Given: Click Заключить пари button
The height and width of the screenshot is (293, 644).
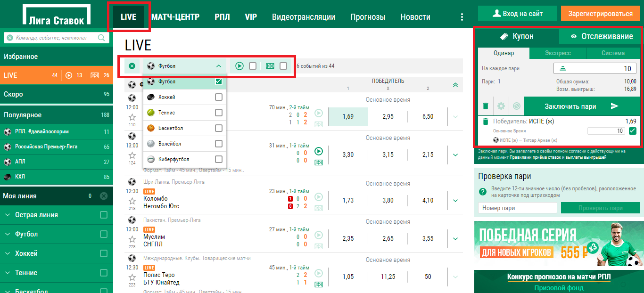Looking at the screenshot, I should tap(582, 106).
